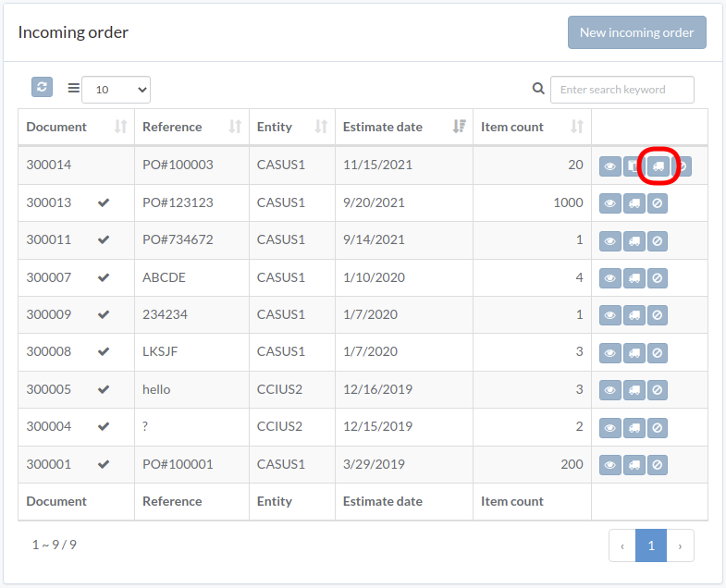Click reference PO#123123

click(178, 202)
